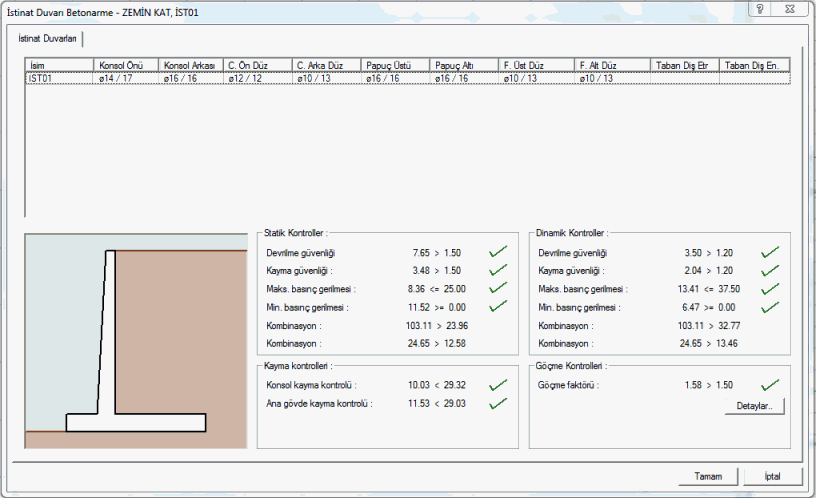The width and height of the screenshot is (816, 498).
Task: Click the C. Ön Düz ø12 / 12 cell
Action: 257,77
